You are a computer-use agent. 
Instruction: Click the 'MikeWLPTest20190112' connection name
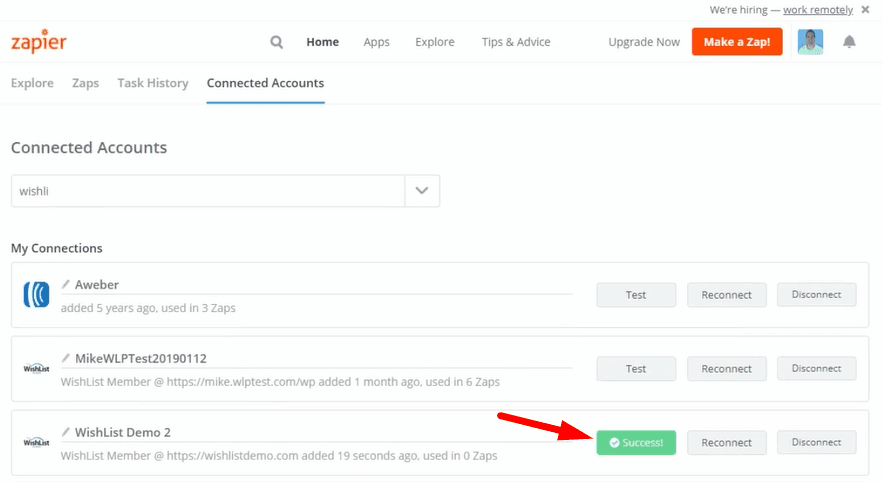pos(141,358)
